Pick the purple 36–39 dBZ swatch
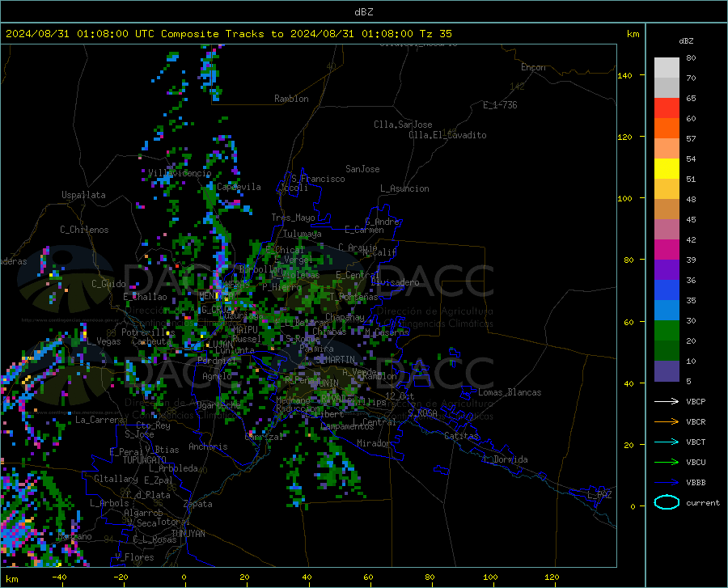Viewport: 728px width, 588px height. click(667, 270)
